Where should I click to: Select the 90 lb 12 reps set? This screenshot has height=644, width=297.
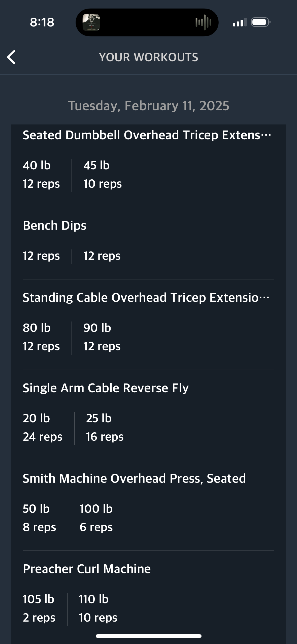point(102,337)
